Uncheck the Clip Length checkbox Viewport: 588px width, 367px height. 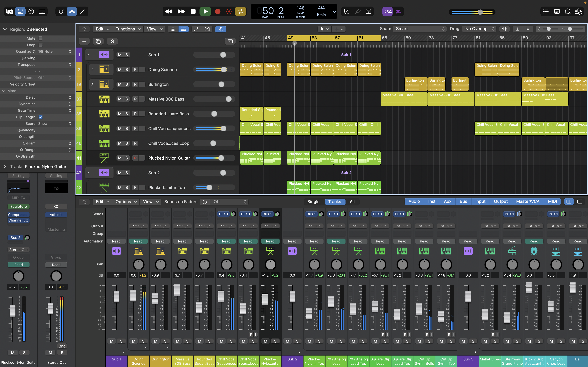(x=41, y=117)
